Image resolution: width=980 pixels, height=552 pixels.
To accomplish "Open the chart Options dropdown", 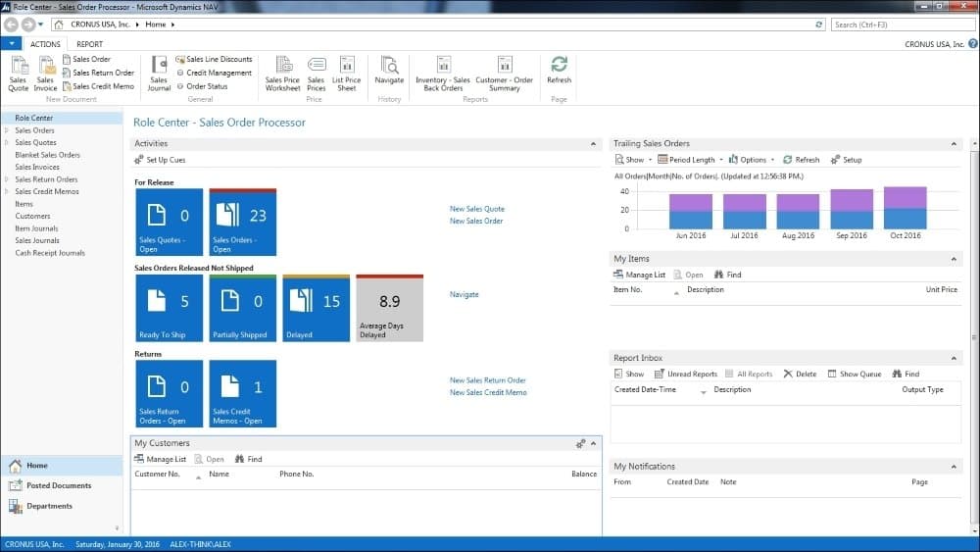I will click(753, 160).
